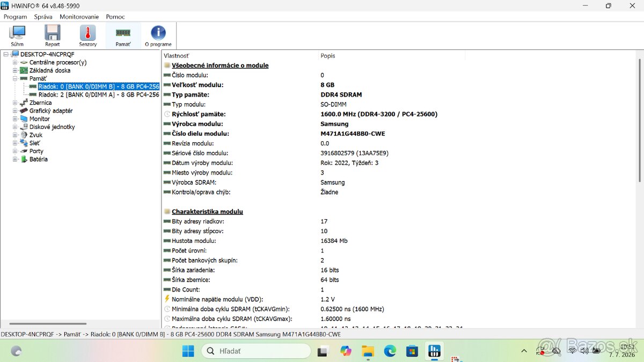Click the Zvuk speaker icon in tree
Screen dimensions: 644x362
click(x=24, y=135)
